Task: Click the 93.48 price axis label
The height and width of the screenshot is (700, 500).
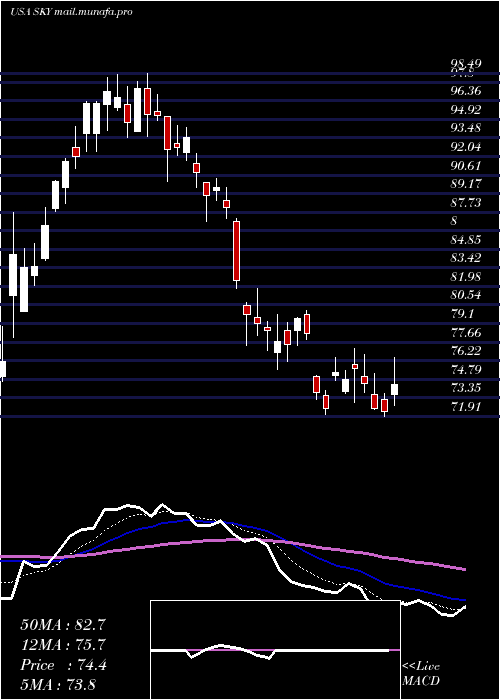Action: pyautogui.click(x=466, y=128)
